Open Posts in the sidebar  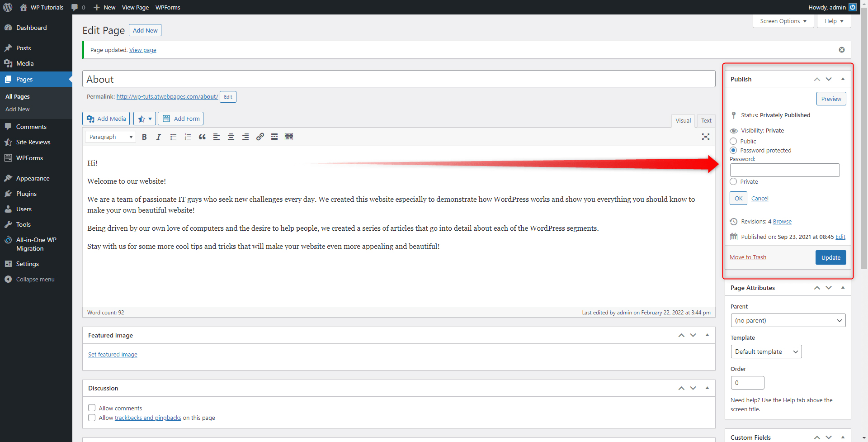pos(36,48)
